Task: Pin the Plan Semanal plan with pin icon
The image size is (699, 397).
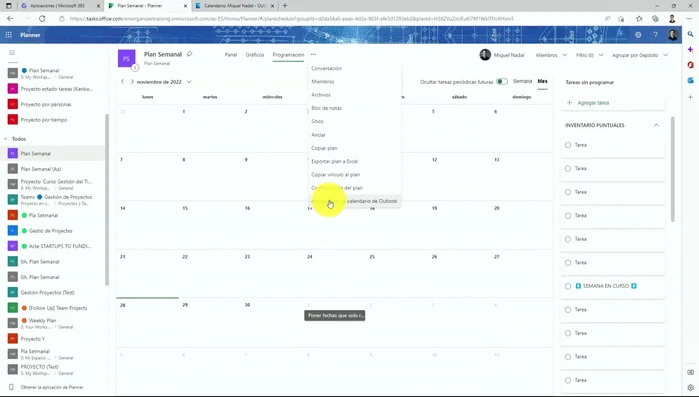Action: point(189,54)
